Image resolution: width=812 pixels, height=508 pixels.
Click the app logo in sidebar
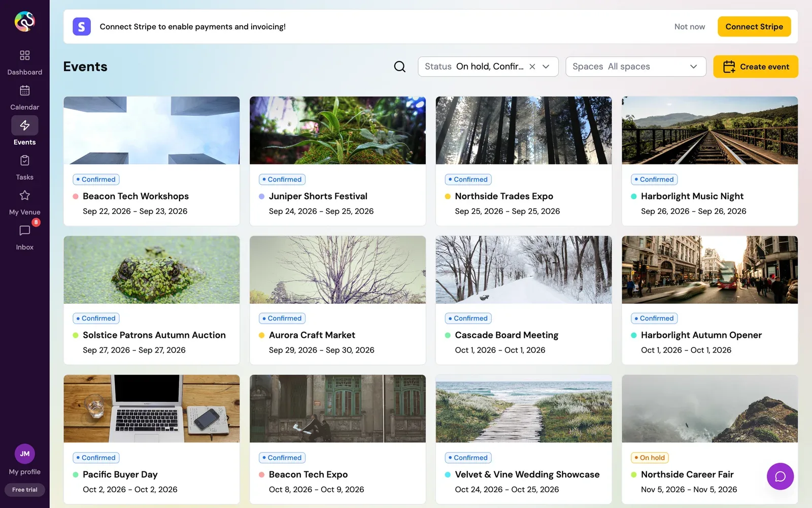coord(24,21)
